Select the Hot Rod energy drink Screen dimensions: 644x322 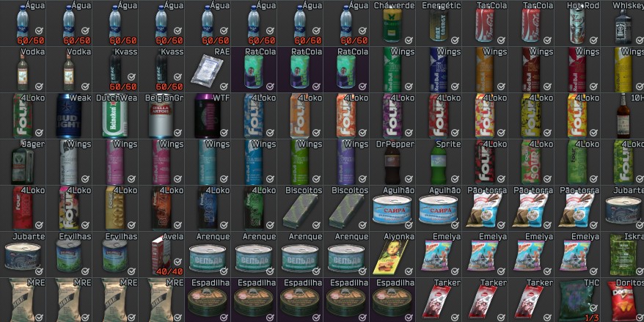pos(577,23)
